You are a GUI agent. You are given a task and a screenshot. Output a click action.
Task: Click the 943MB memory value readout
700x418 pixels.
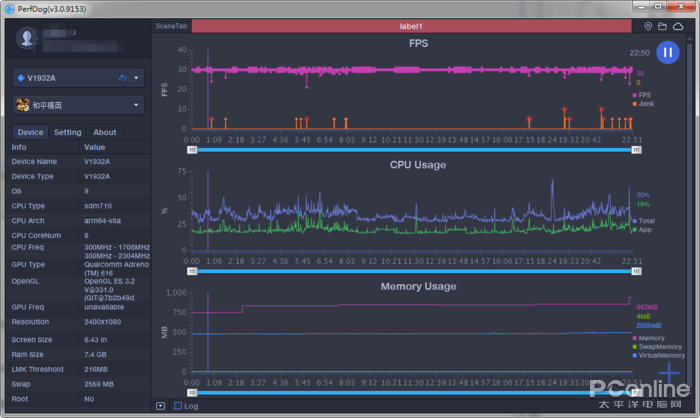click(x=646, y=307)
